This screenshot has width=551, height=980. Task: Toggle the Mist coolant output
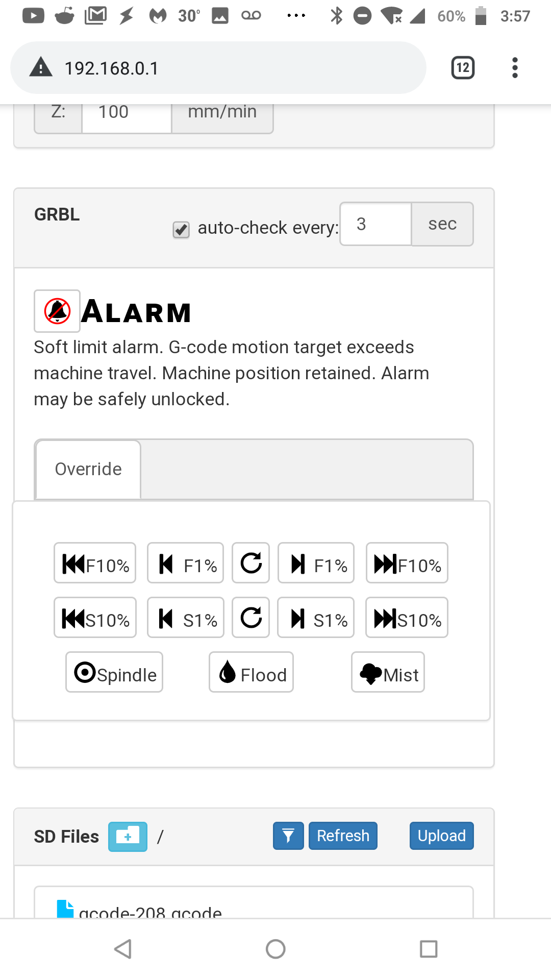[387, 673]
